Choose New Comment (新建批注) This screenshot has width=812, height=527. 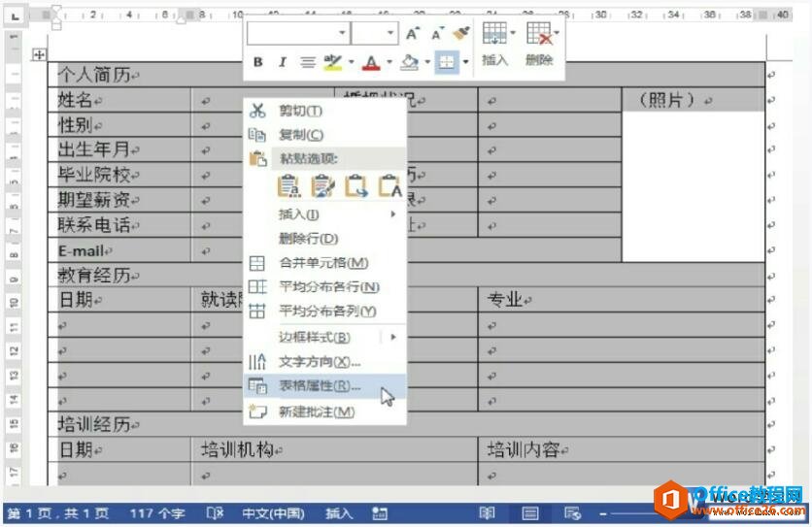coord(324,412)
